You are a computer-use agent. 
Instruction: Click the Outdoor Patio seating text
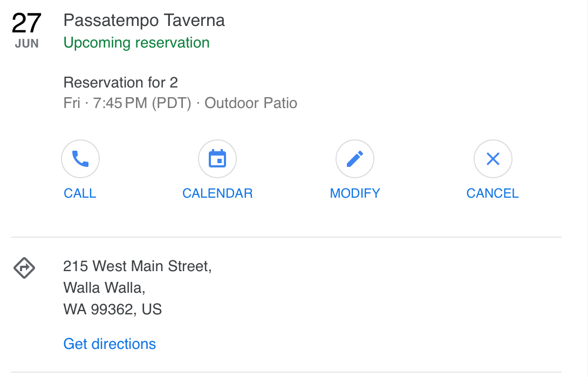pyautogui.click(x=251, y=103)
